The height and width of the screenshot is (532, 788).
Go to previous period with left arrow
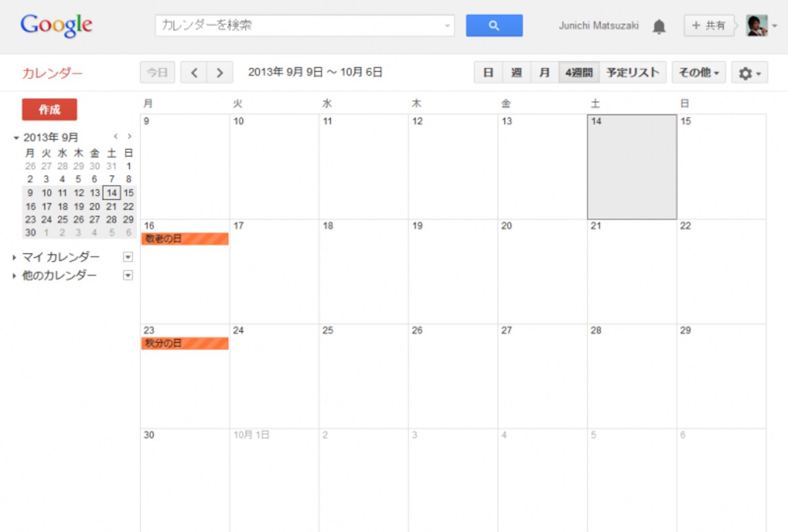pyautogui.click(x=194, y=73)
